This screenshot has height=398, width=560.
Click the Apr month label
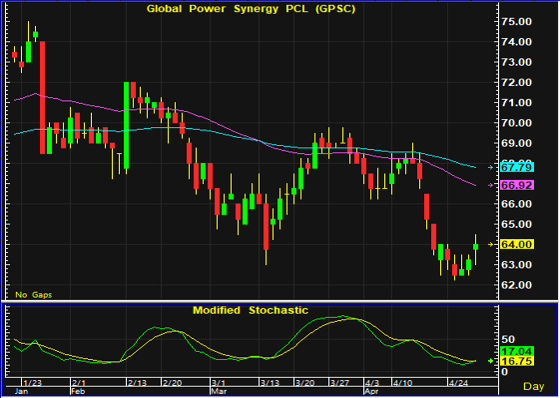(x=371, y=391)
